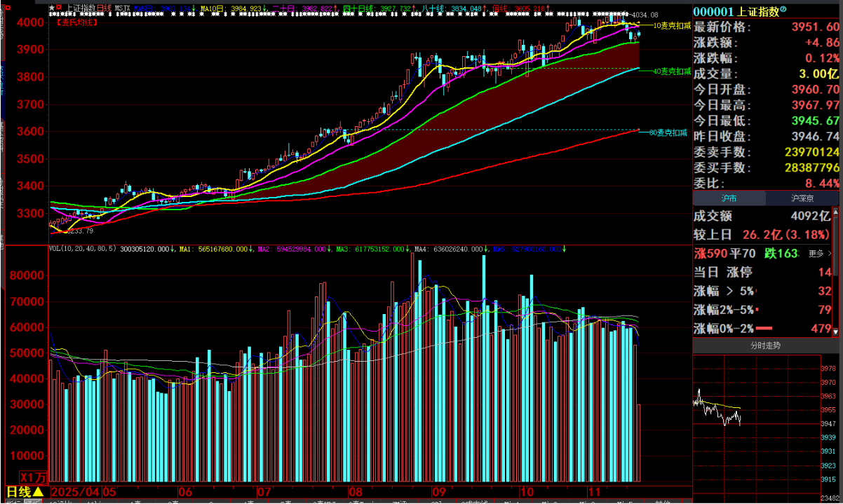
Task: Click the 分时走势 panel header
Action: (765, 346)
